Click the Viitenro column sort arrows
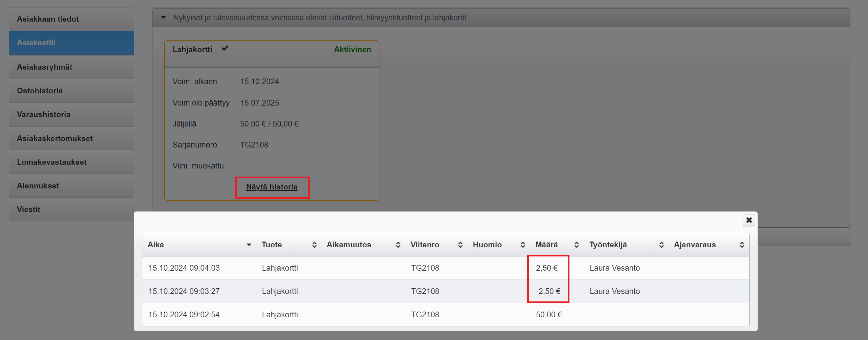 (460, 245)
